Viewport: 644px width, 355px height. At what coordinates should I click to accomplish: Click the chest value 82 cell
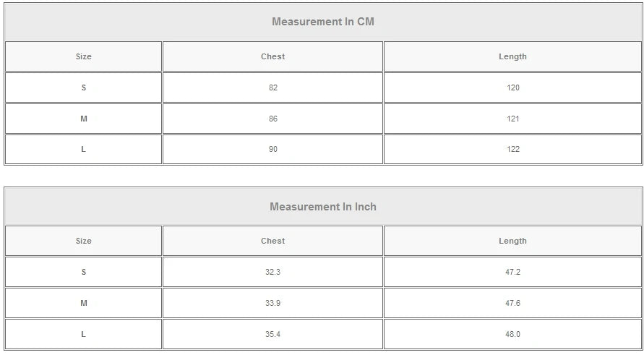pyautogui.click(x=272, y=87)
